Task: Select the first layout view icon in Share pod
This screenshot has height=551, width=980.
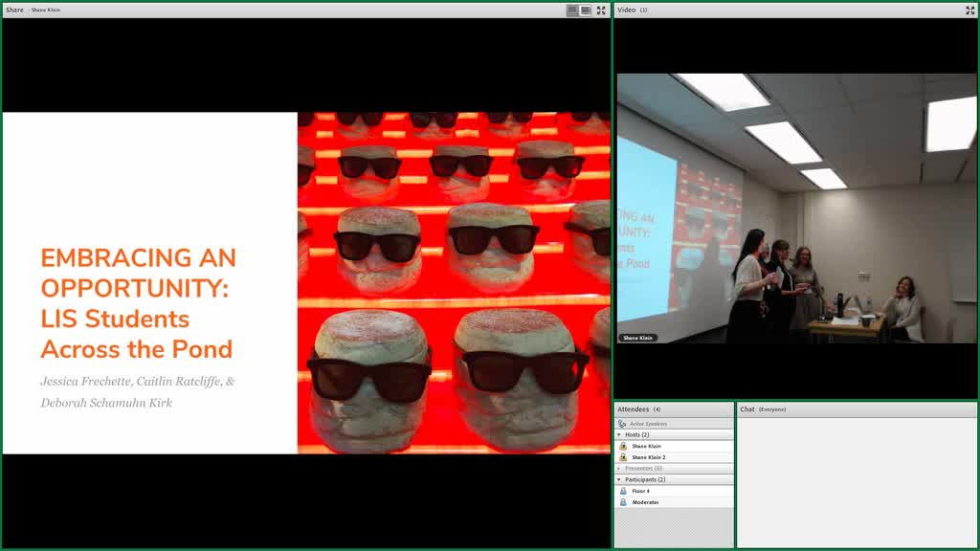Action: click(572, 10)
